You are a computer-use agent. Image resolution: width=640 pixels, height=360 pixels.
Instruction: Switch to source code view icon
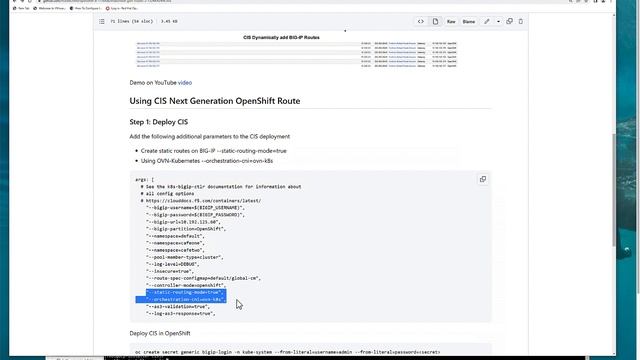420,21
